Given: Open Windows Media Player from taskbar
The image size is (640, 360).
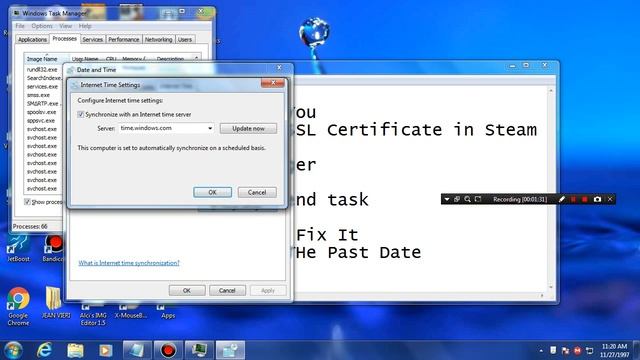Looking at the screenshot, I should [105, 350].
